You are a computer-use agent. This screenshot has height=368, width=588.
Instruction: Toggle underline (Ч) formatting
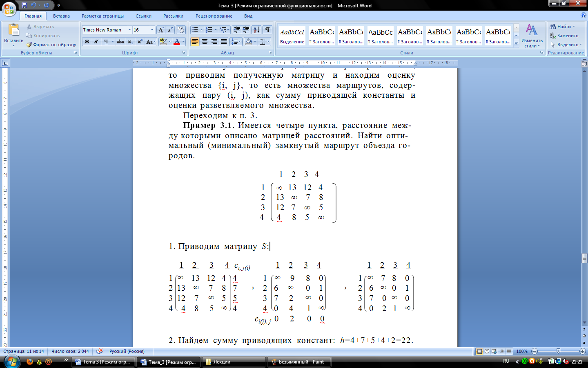tap(106, 42)
